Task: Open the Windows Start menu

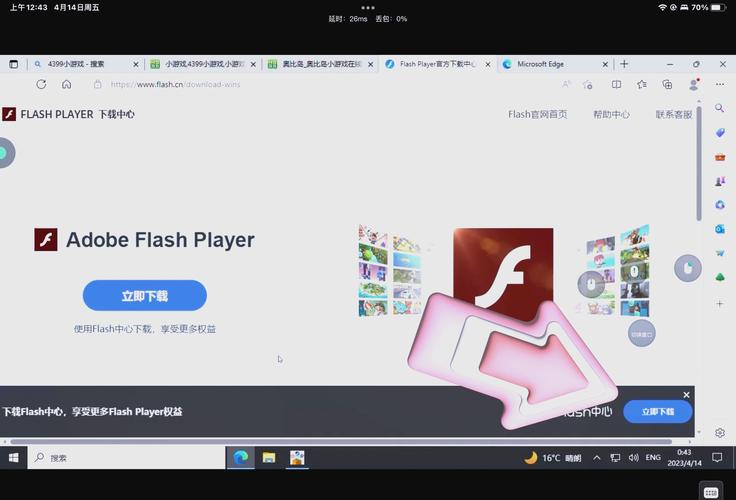Action: [14, 457]
